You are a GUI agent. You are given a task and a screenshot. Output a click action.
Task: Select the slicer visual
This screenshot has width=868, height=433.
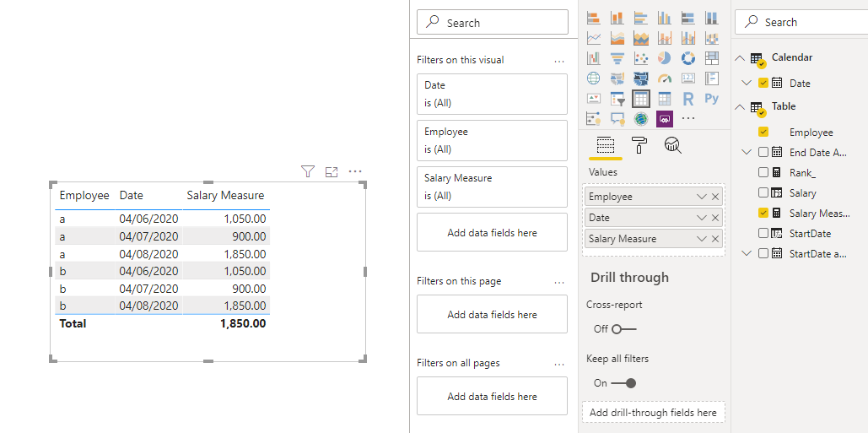point(617,99)
